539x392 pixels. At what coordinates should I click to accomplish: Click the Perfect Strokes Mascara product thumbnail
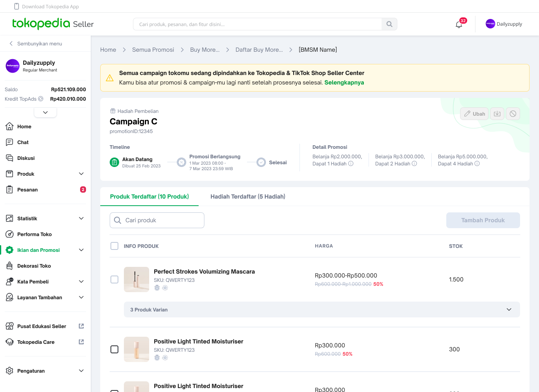137,279
